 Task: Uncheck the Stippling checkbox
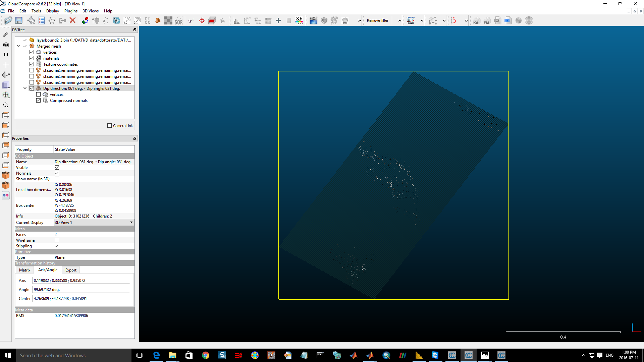[57, 246]
